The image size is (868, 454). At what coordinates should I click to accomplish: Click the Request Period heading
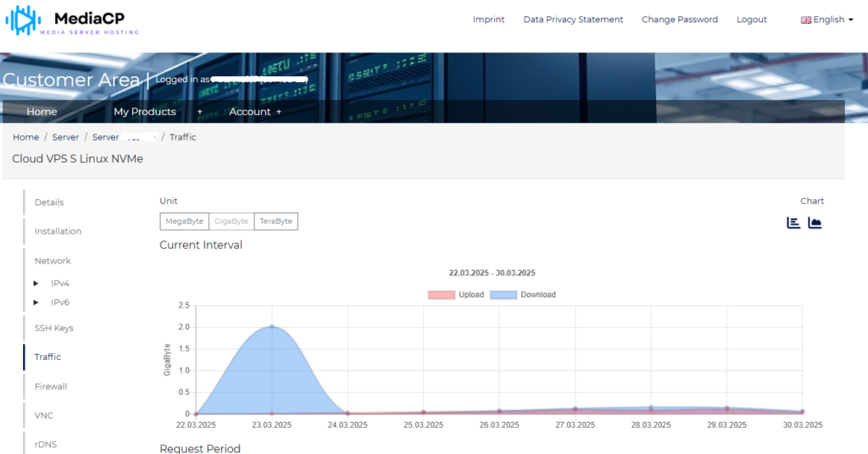click(200, 448)
